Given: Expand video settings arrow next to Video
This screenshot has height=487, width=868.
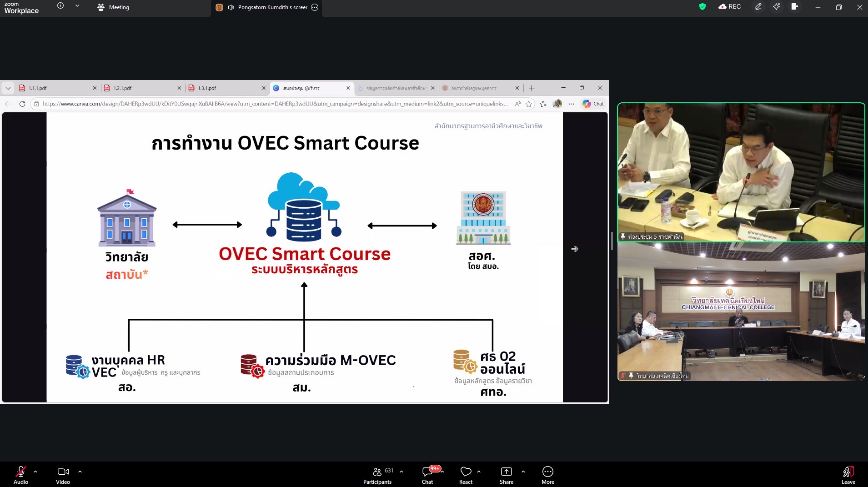Looking at the screenshot, I should click(x=80, y=472).
